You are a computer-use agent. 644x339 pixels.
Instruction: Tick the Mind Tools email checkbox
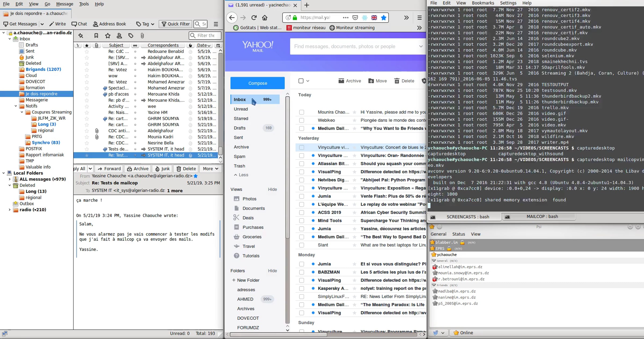click(302, 220)
